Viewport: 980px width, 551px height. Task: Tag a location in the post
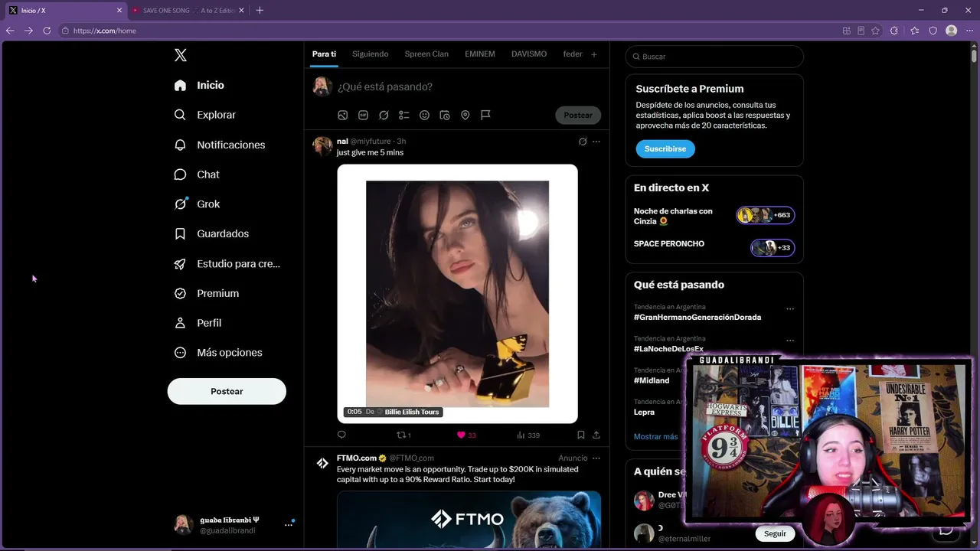coord(465,115)
